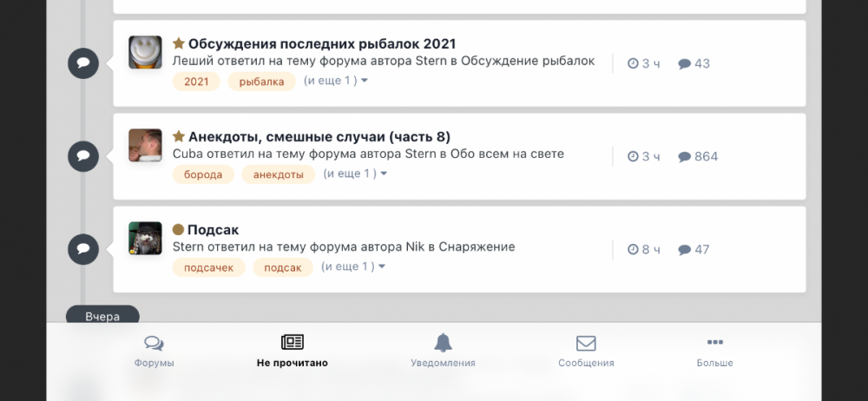This screenshot has width=868, height=401.
Task: Open the Больше menu tab
Action: point(714,352)
